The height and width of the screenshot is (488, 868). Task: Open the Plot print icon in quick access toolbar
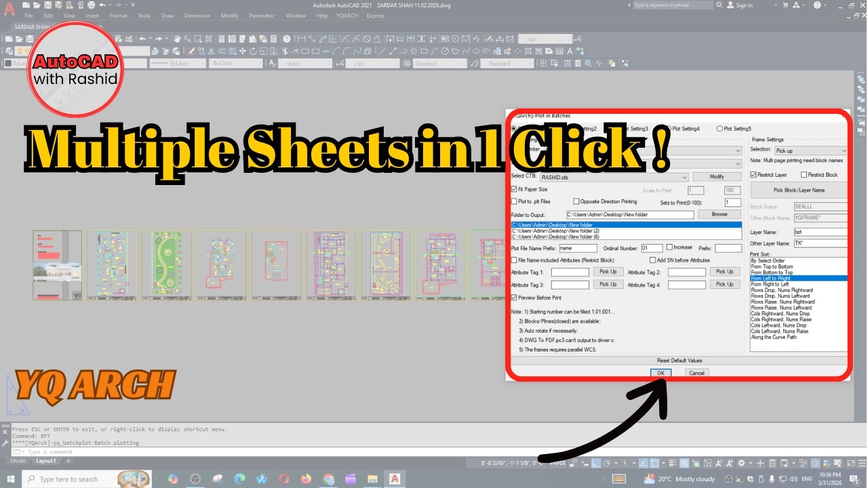[91, 5]
